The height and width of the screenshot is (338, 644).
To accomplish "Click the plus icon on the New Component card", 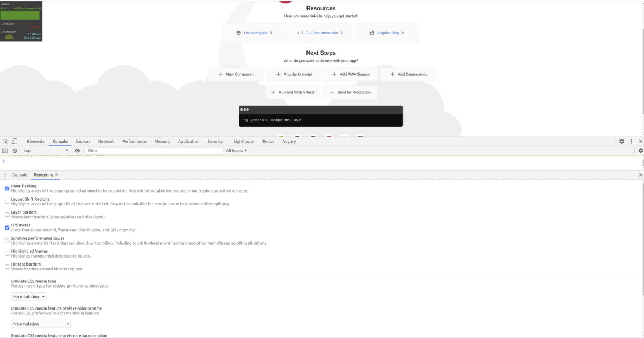I will point(221,74).
